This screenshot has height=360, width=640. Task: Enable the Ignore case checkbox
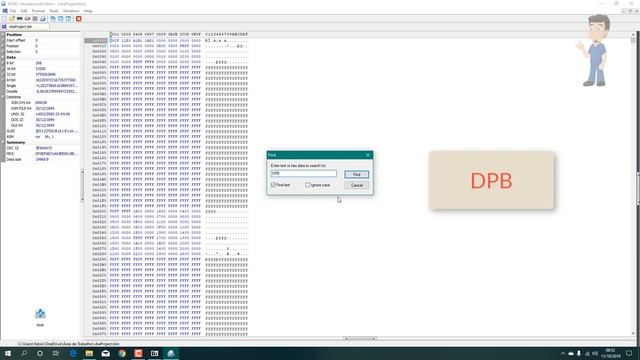308,185
